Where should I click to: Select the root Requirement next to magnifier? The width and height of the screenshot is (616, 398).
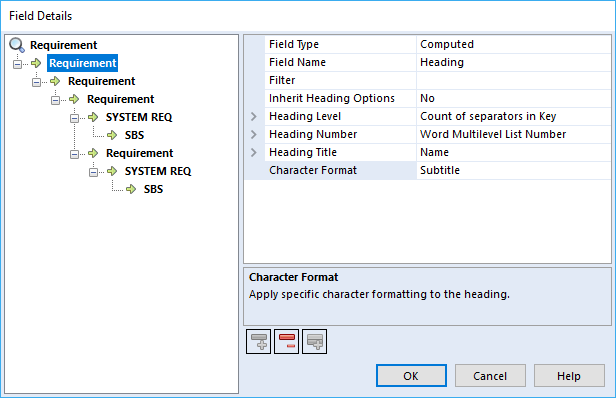tap(64, 45)
